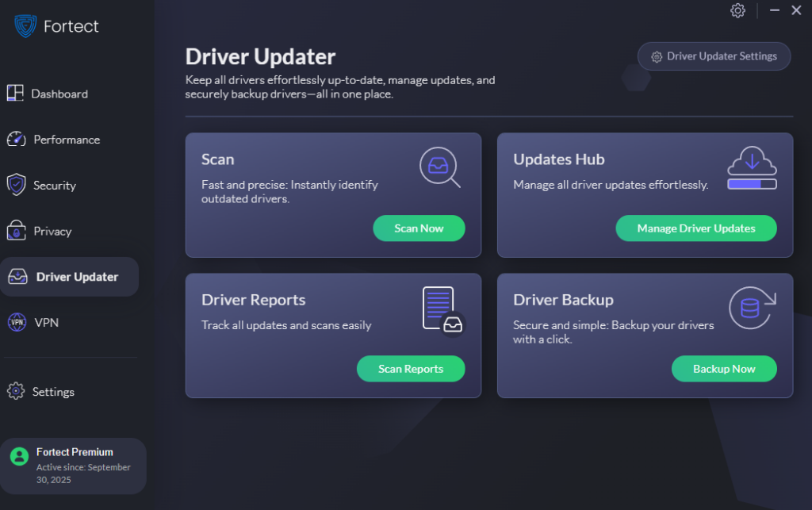Click the Dashboard sidebar icon
The image size is (812, 510).
15,94
